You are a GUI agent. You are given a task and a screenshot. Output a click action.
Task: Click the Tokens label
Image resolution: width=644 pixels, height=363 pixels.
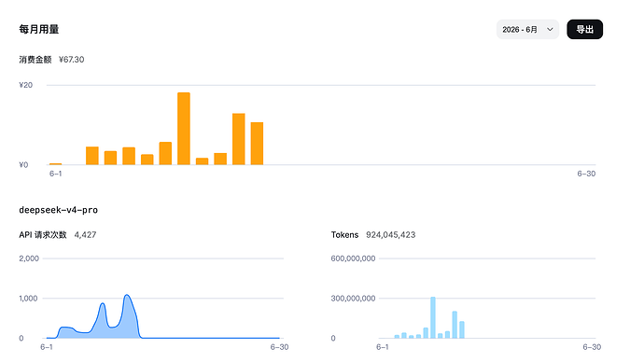[344, 235]
